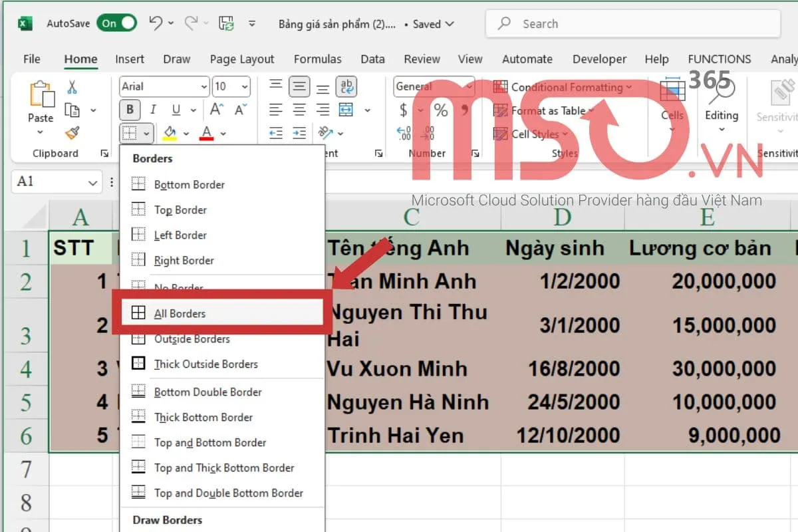Viewport: 798px width, 532px height.
Task: Open the Fill Color swatch
Action: (x=170, y=133)
